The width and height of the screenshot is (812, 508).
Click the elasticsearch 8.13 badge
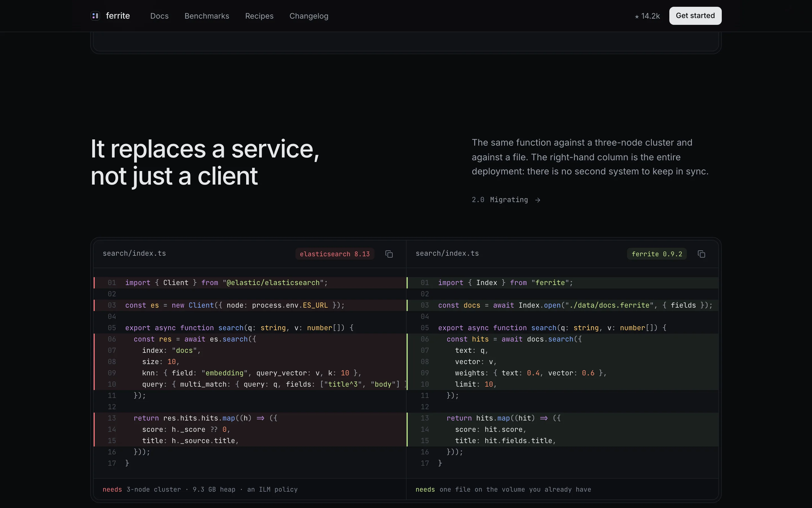335,254
